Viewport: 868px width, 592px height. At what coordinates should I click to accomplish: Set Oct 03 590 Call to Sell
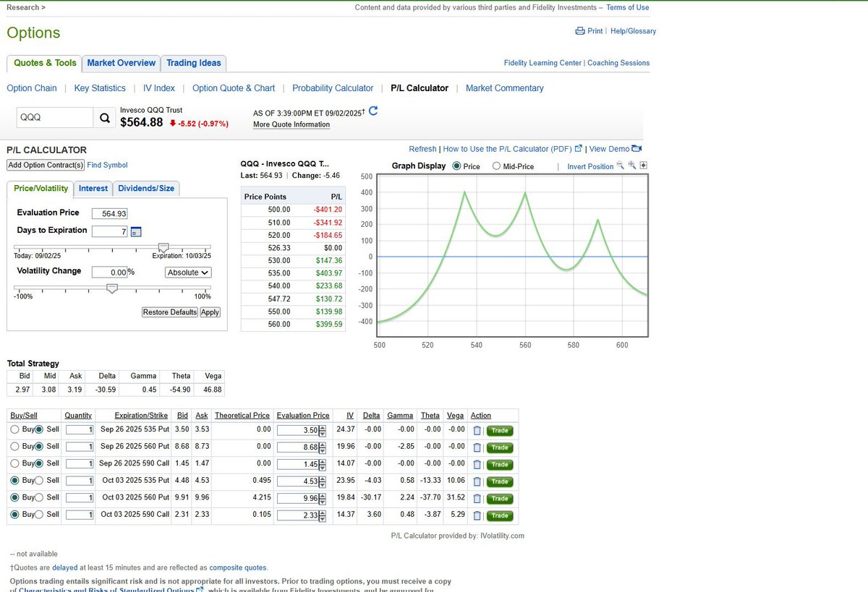pyautogui.click(x=39, y=514)
